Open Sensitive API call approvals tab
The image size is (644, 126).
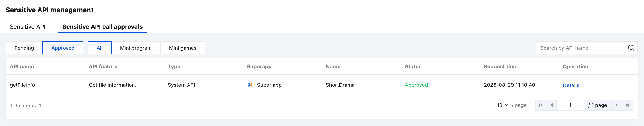click(103, 27)
